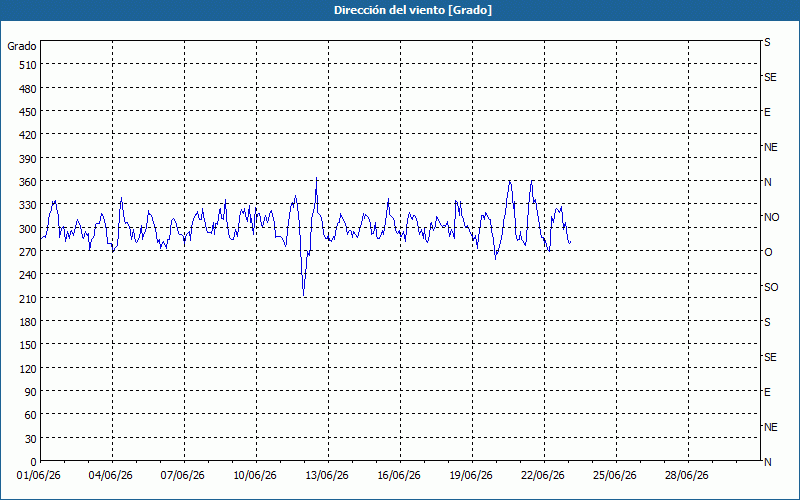Pick the 120 degree axis label

point(28,368)
